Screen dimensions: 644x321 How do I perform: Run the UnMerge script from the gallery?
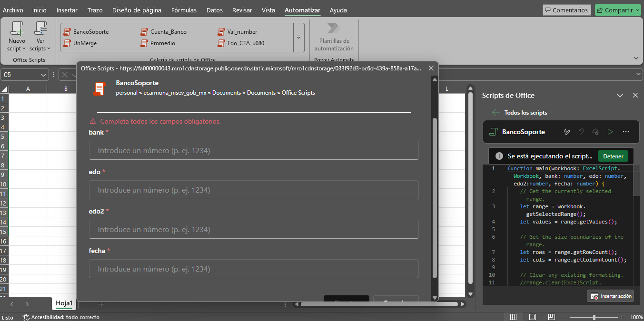pos(80,43)
